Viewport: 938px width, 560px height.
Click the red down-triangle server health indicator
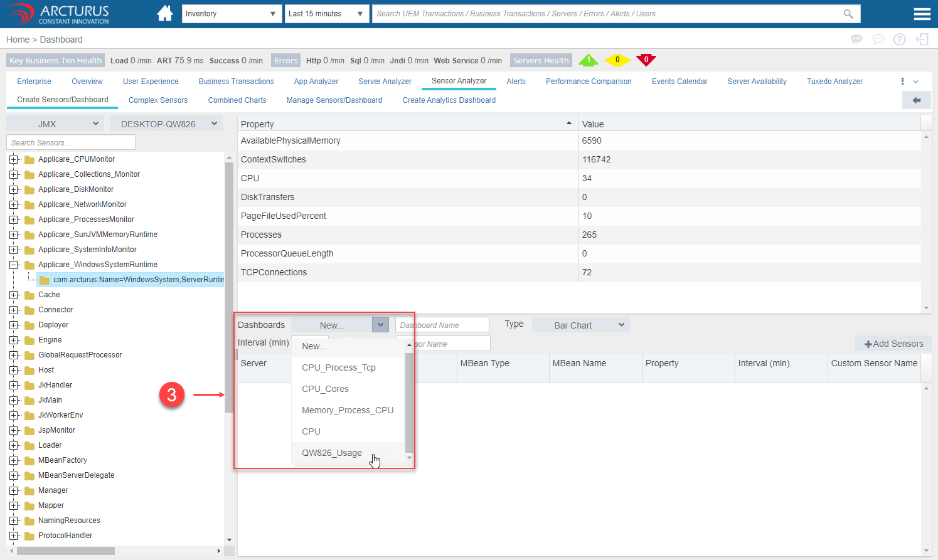click(646, 60)
